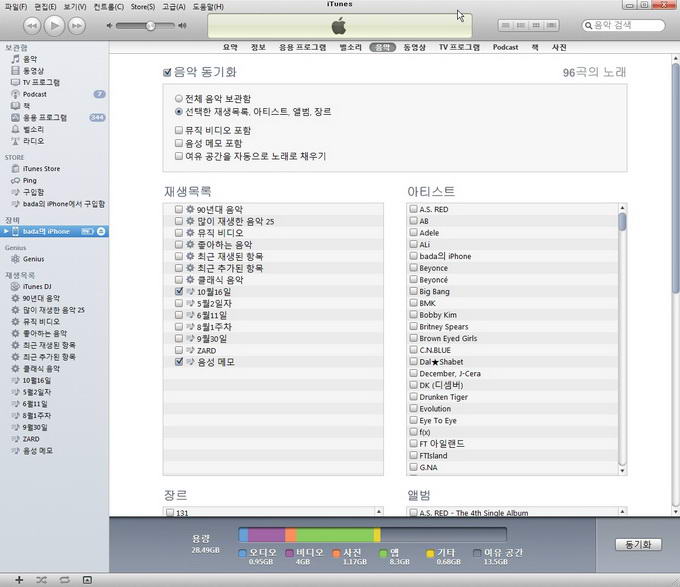The width and height of the screenshot is (680, 587).
Task: Toggle shuffle icon at bottom
Action: [x=42, y=580]
